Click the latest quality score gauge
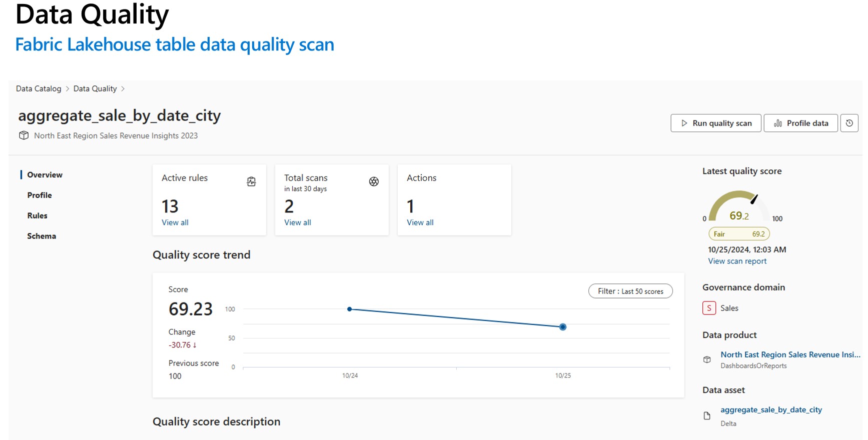The width and height of the screenshot is (868, 440). coord(738,206)
